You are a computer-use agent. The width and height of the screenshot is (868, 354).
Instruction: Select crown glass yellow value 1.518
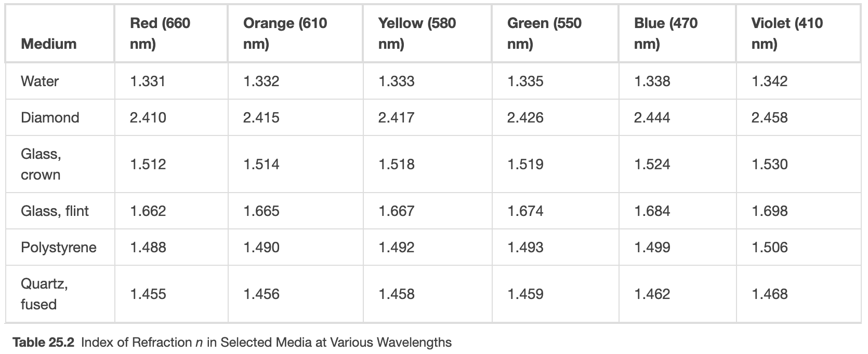coord(396,164)
